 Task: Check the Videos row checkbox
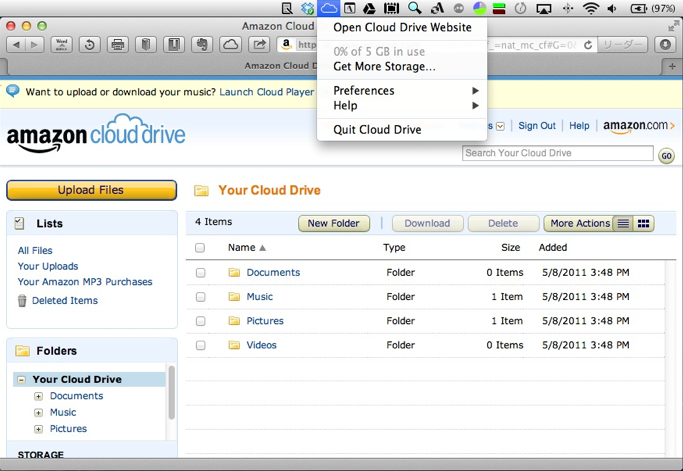(x=200, y=345)
